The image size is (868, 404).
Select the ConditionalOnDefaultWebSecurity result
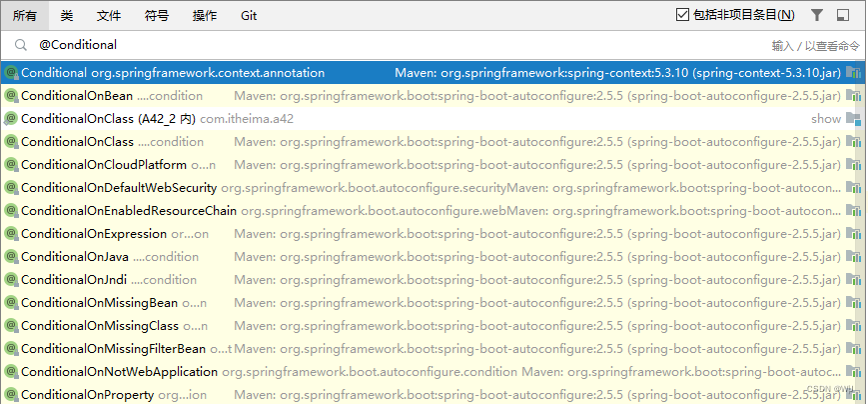[433, 188]
